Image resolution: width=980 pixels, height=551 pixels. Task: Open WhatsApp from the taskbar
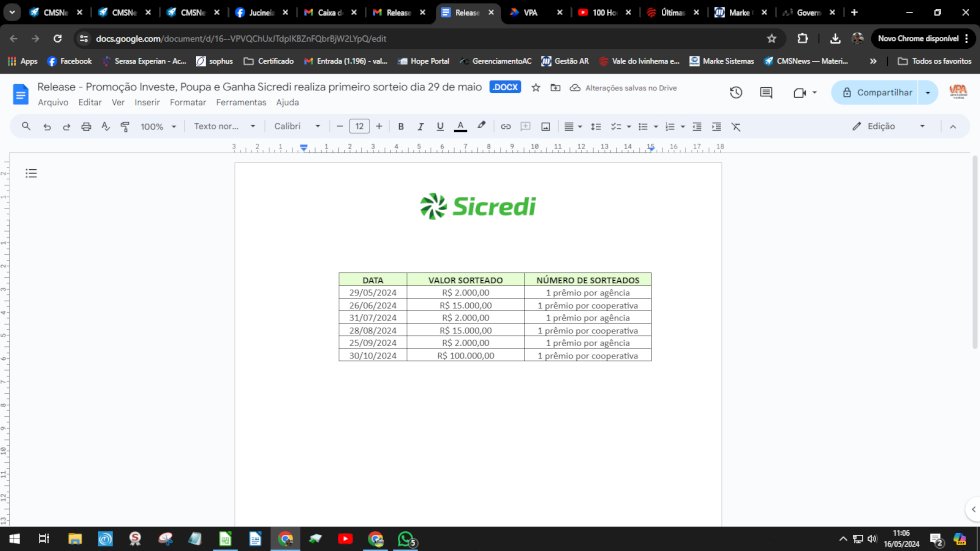click(x=406, y=539)
